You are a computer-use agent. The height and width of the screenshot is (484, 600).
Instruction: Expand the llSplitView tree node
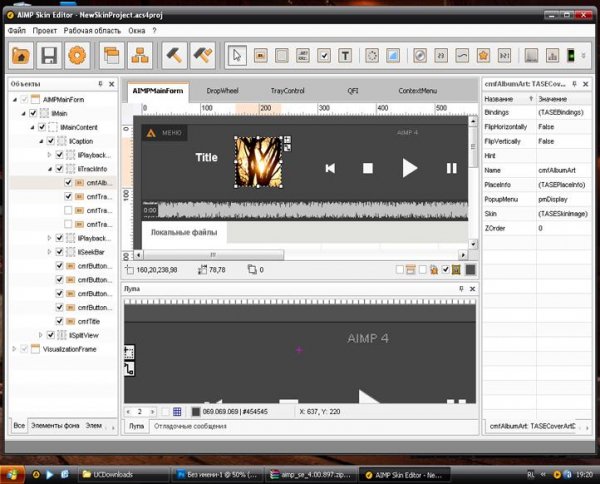click(41, 335)
